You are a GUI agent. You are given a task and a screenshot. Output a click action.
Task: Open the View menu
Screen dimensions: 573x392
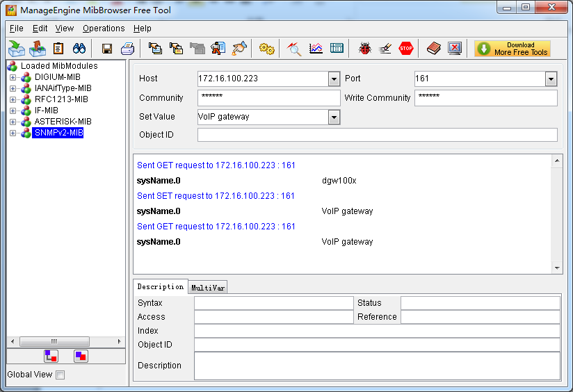(64, 28)
